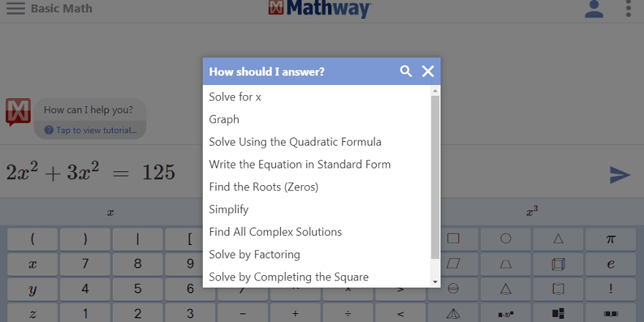This screenshot has height=322, width=644.
Task: Pick 'Solve Using the Quadratic Formula'
Action: (295, 142)
